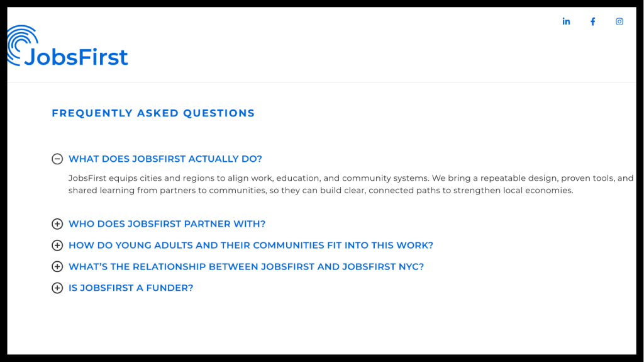644x362 pixels.
Task: Click plus circle beside 'Is JobsFirst a funder?'
Action: pos(57,288)
